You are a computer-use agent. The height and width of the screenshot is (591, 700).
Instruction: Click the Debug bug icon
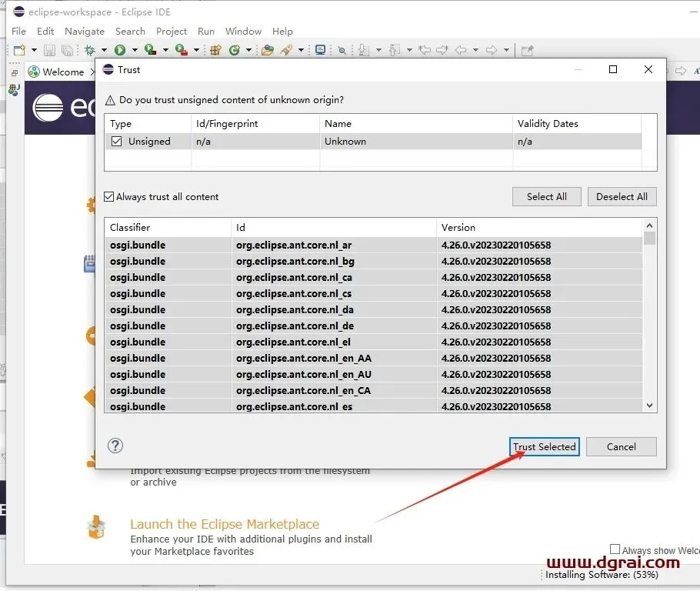point(90,50)
